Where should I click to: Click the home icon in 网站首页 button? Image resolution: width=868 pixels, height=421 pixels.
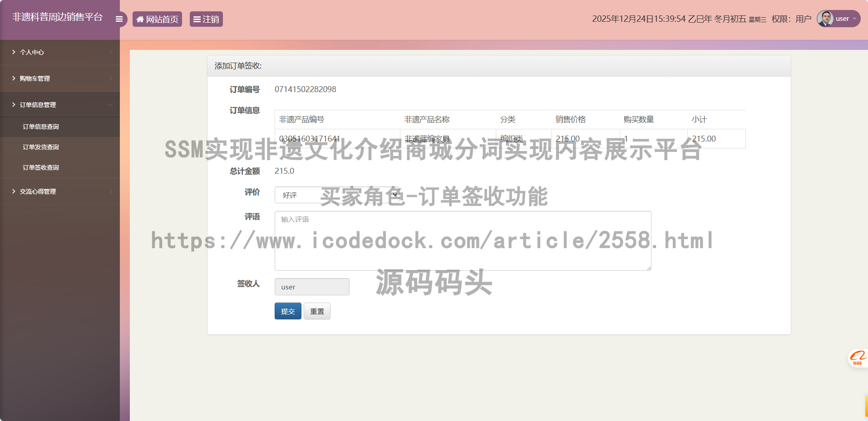point(140,20)
